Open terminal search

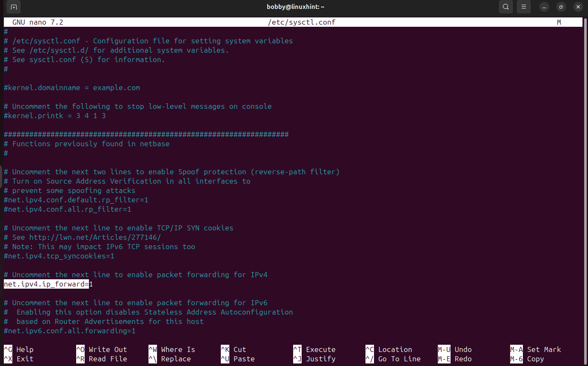click(505, 7)
